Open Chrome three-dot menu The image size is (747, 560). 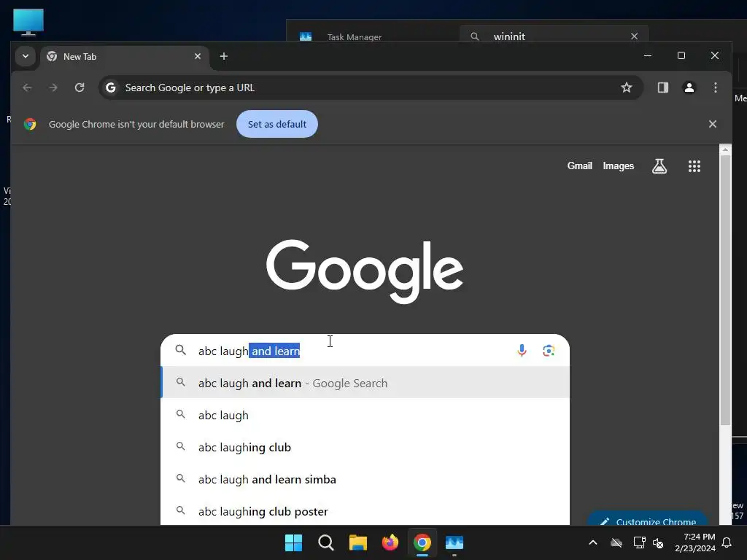pos(715,87)
